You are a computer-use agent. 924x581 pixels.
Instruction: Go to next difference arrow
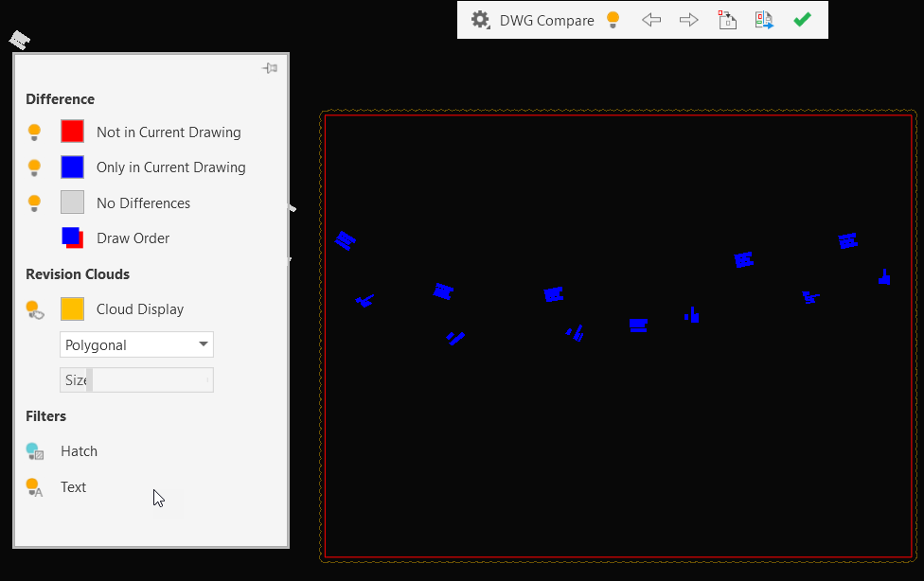[x=688, y=20]
